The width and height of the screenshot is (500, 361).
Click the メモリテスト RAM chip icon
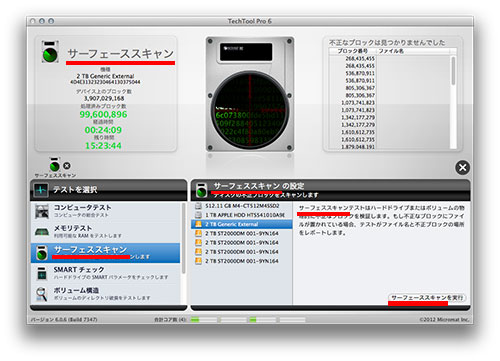[42, 232]
